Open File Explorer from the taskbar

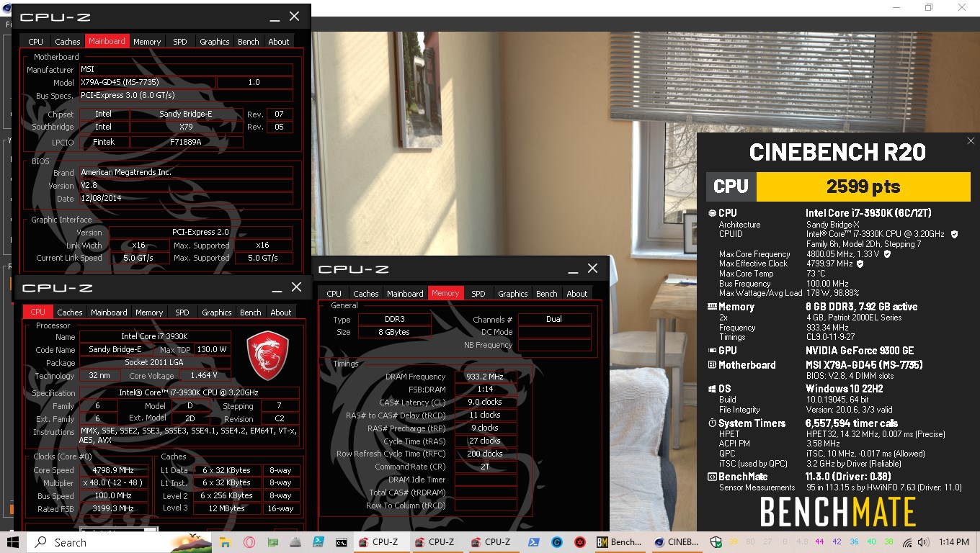[x=225, y=542]
